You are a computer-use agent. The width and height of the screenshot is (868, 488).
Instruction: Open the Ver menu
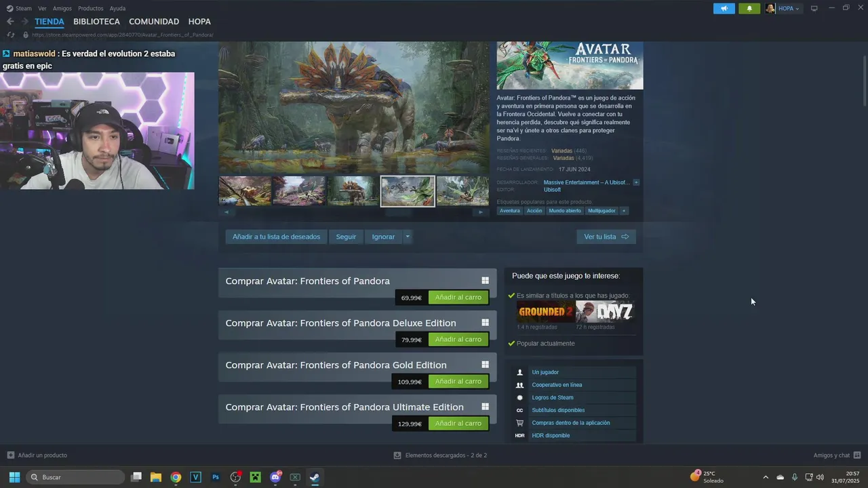(x=42, y=8)
